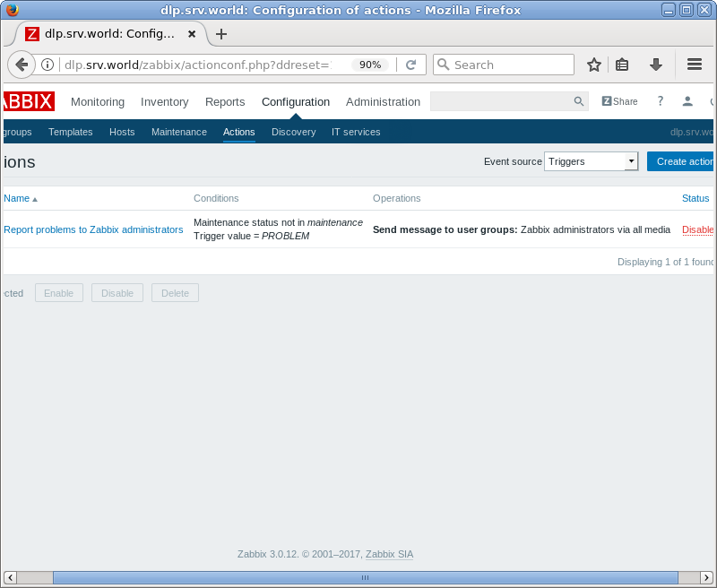
Task: Click the Firefox icon in title bar
Action: pyautogui.click(x=13, y=10)
